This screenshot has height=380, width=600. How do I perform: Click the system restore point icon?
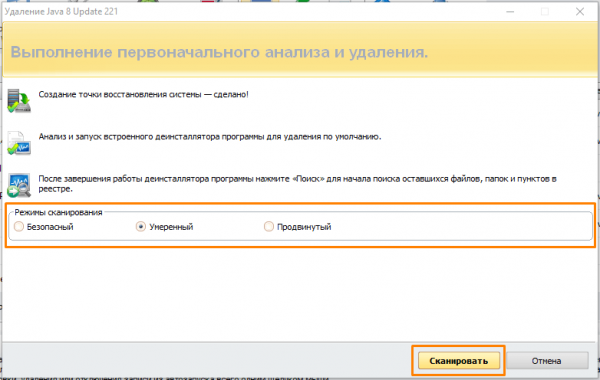tap(19, 101)
